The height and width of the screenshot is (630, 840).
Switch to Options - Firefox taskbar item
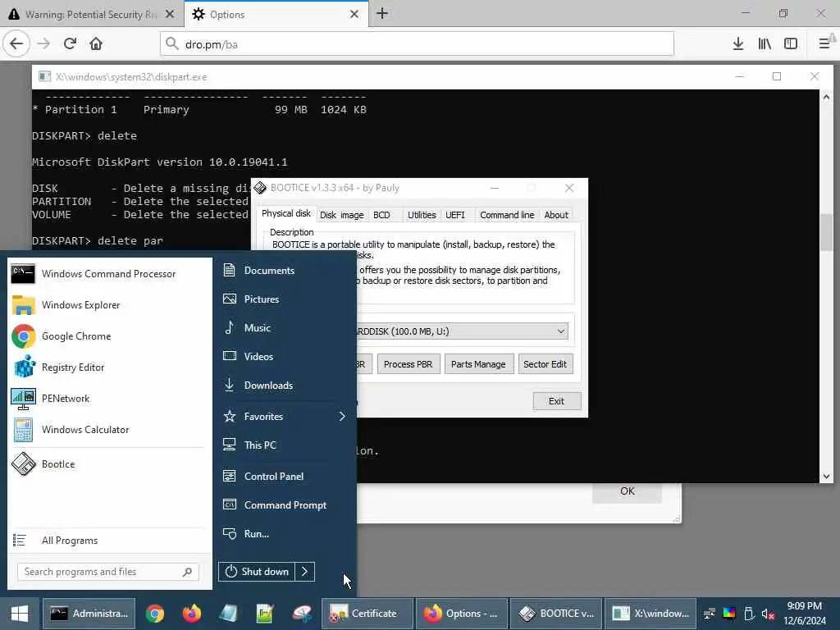(461, 614)
